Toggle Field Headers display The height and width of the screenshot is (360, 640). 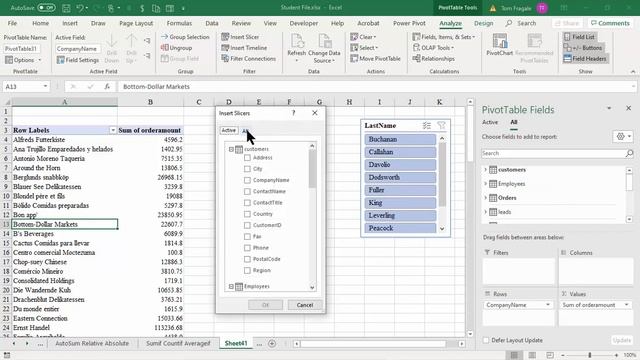585,59
